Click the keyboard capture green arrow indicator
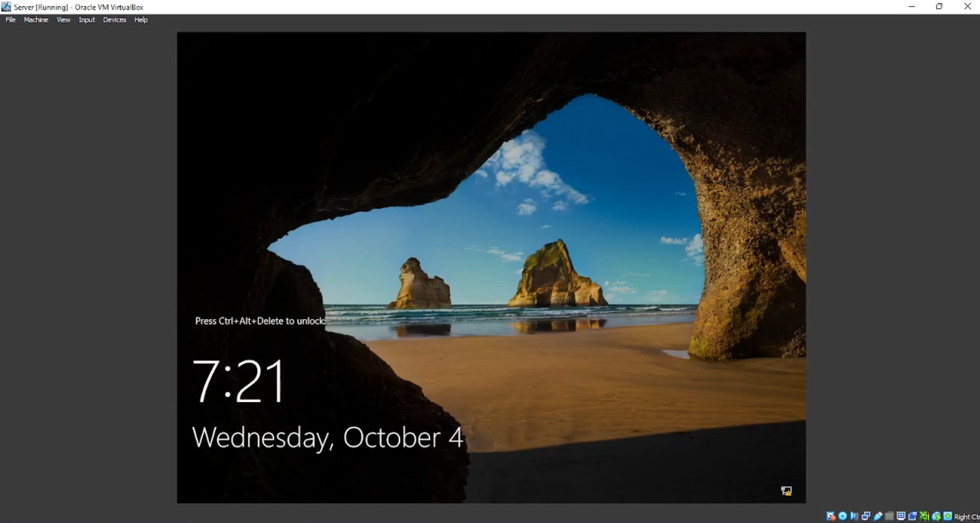 (947, 516)
